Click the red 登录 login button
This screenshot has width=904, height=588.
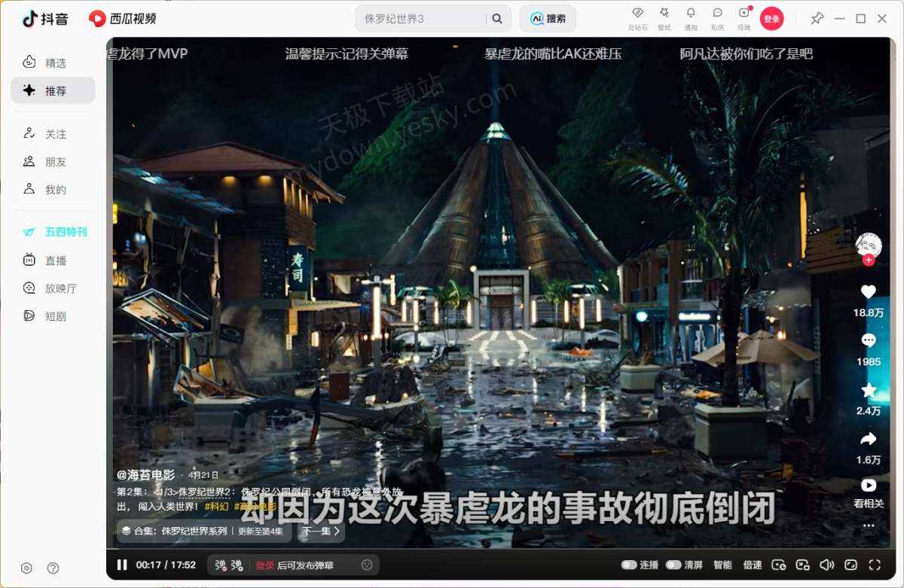pyautogui.click(x=771, y=20)
